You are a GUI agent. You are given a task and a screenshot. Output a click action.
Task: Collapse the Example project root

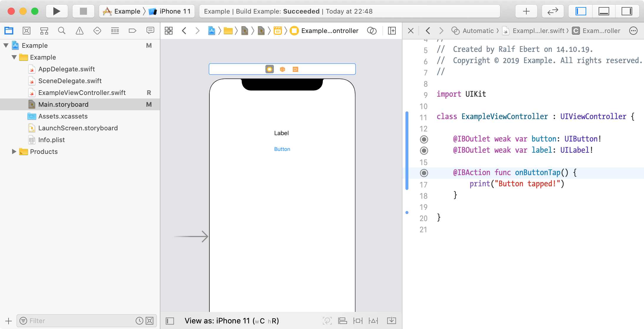(x=6, y=45)
